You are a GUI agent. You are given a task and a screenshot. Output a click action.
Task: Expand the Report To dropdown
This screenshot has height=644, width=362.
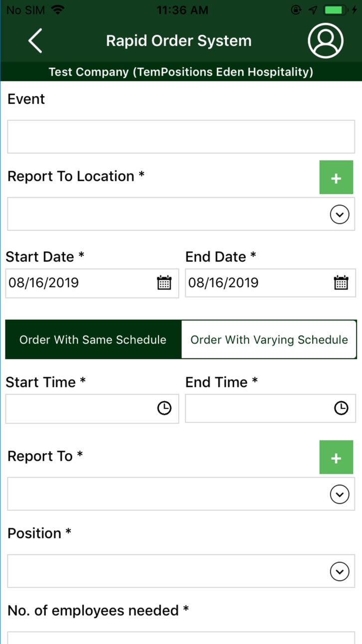click(340, 495)
